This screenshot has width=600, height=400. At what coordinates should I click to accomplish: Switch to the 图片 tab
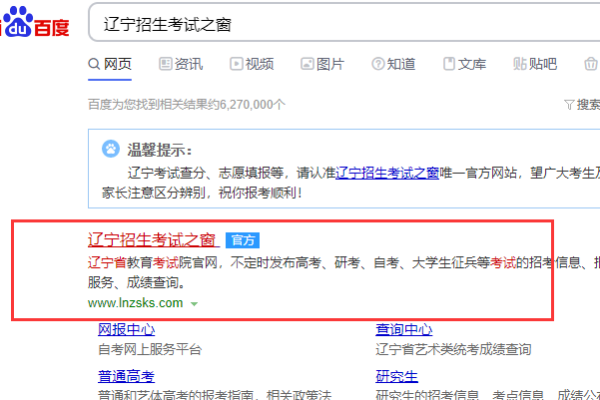[x=323, y=64]
